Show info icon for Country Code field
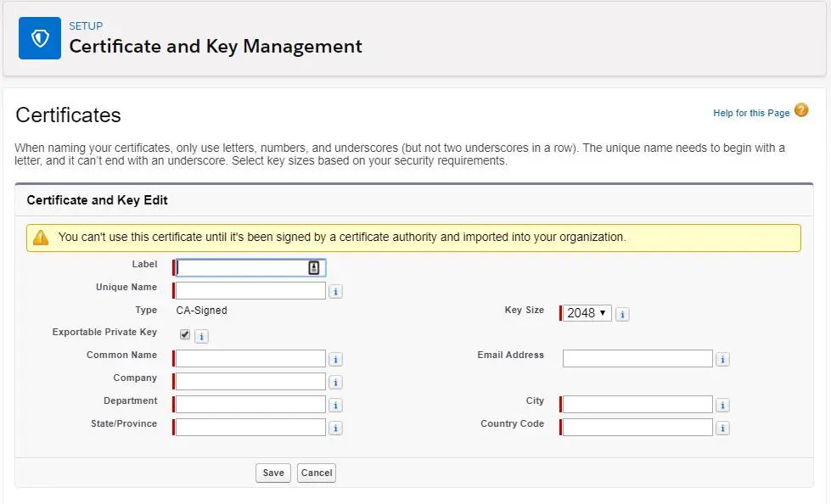 click(x=722, y=428)
